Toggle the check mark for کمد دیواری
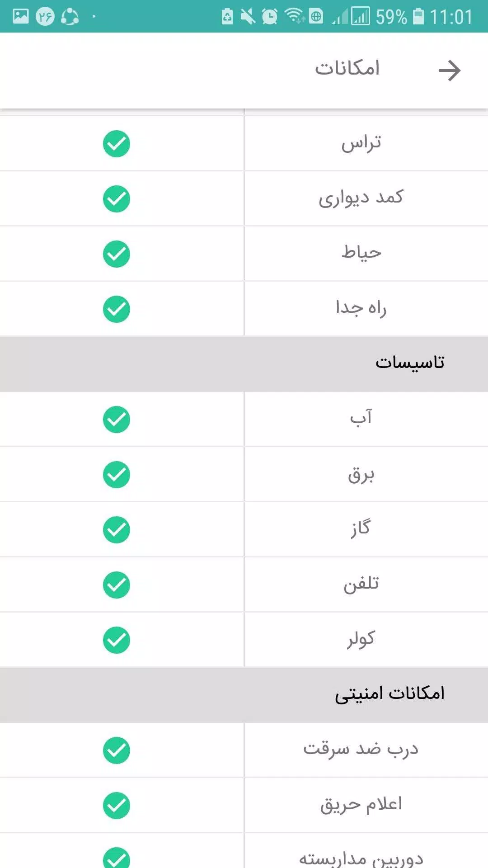Image resolution: width=488 pixels, height=868 pixels. pos(117,199)
